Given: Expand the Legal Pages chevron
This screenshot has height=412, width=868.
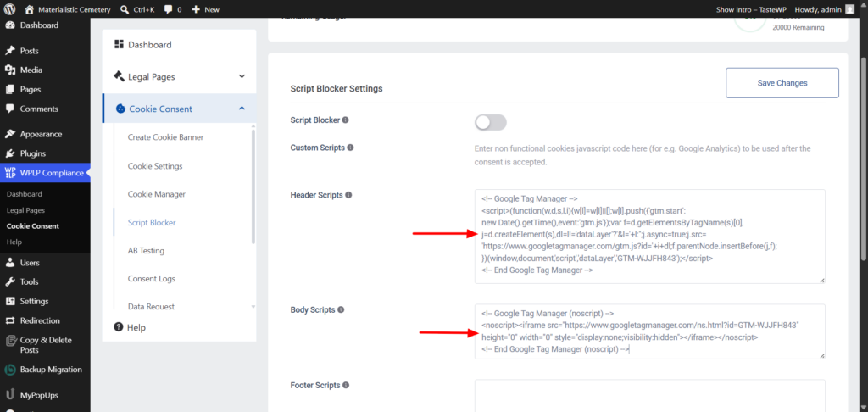Looking at the screenshot, I should tap(242, 76).
